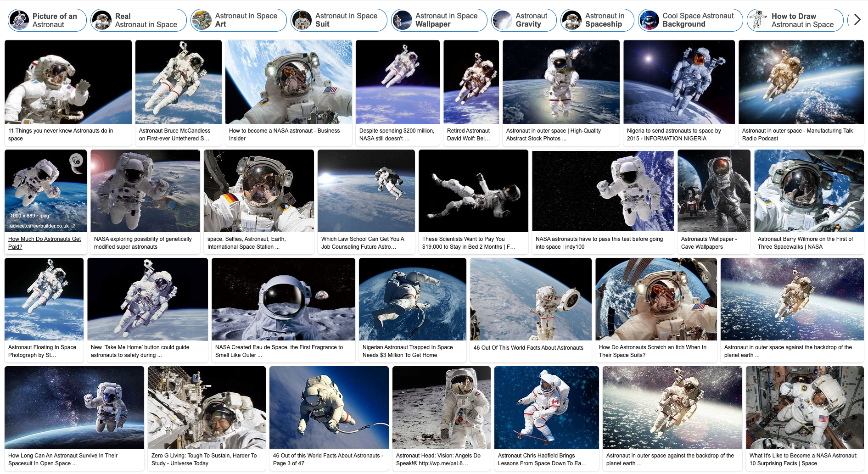Open the external link icon beside advice.careerbuilder.co.uk
868x474 pixels.
[x=73, y=226]
